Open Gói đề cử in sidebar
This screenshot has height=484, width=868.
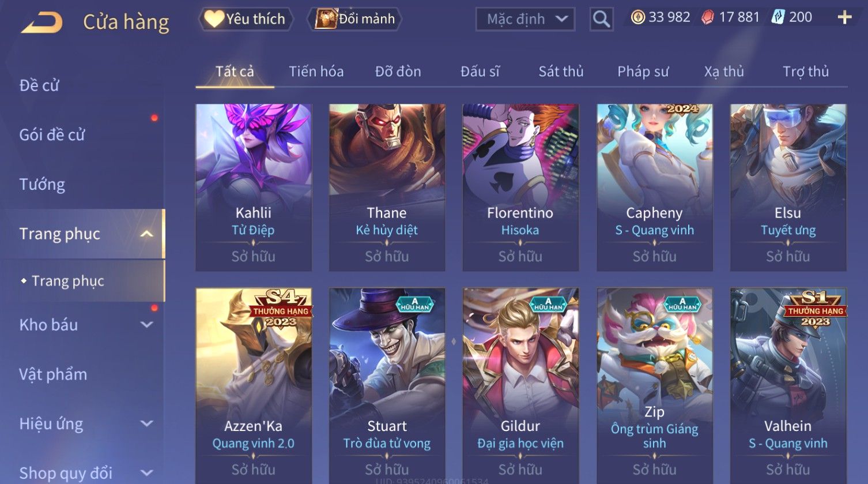point(52,135)
